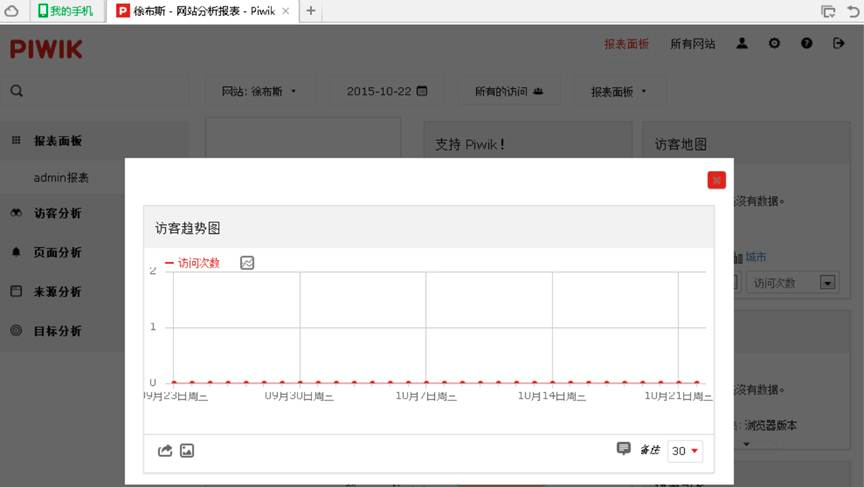Open the 所有的访问 segment selector
864x487 pixels.
[x=509, y=91]
